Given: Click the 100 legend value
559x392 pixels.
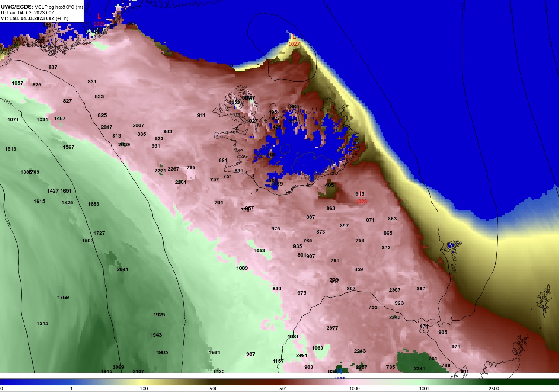Looking at the screenshot, I should click(144, 389).
